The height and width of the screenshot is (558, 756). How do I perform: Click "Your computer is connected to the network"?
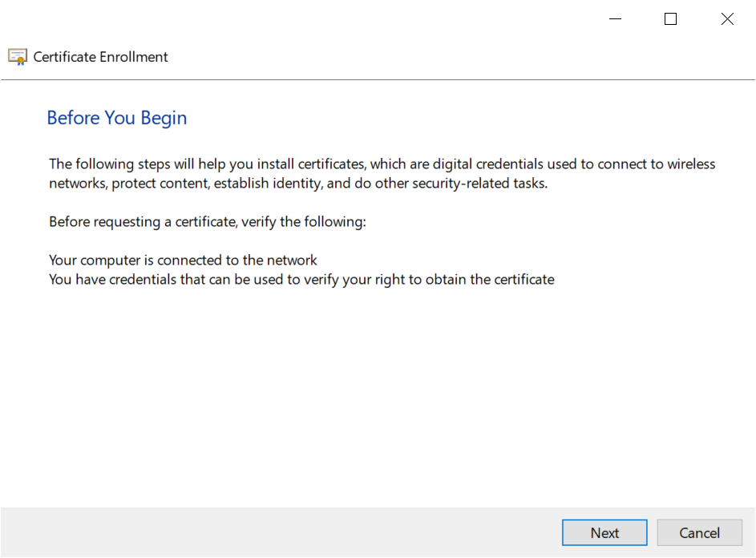click(183, 261)
